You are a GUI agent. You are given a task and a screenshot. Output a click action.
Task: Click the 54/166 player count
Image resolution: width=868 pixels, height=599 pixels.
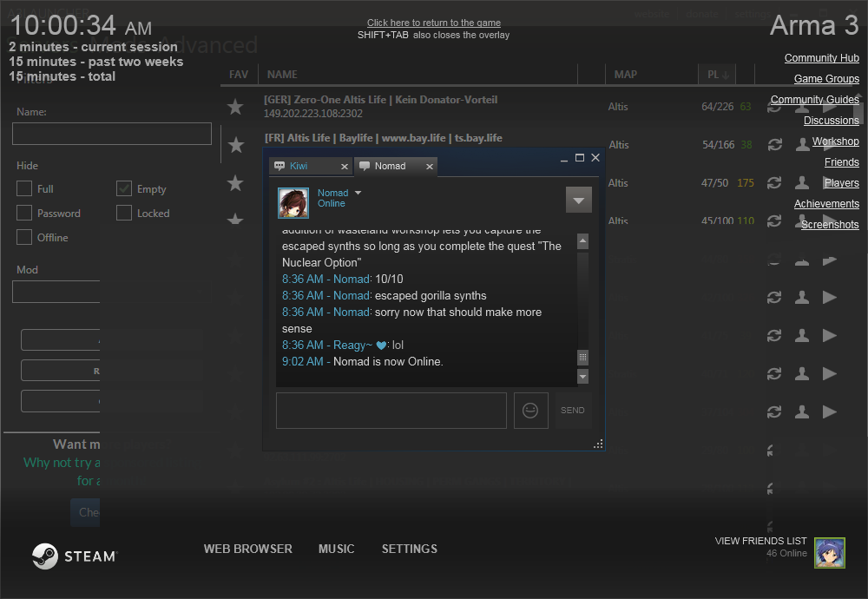(x=719, y=144)
